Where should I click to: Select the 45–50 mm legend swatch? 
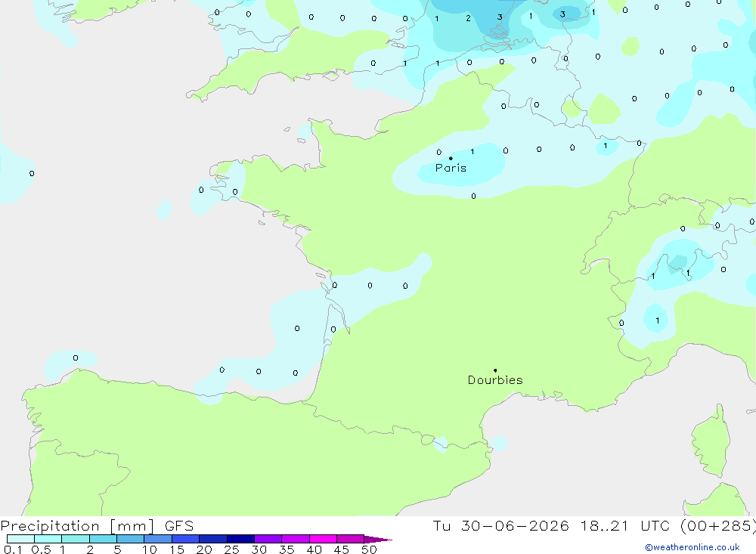coord(351,539)
